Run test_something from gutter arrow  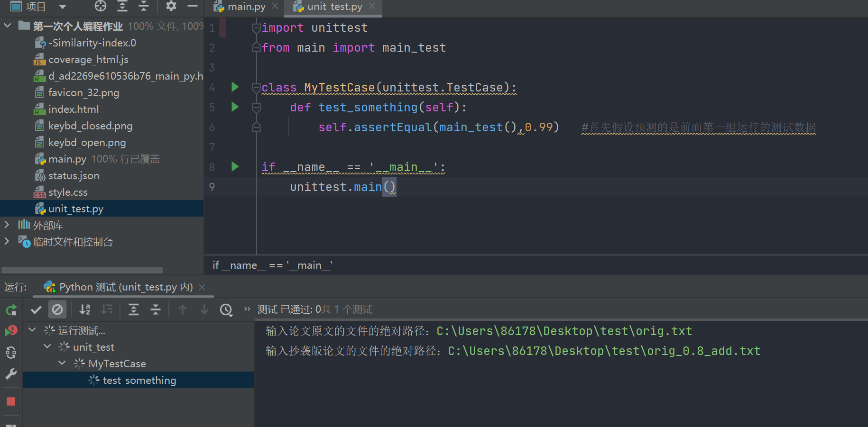[x=235, y=107]
